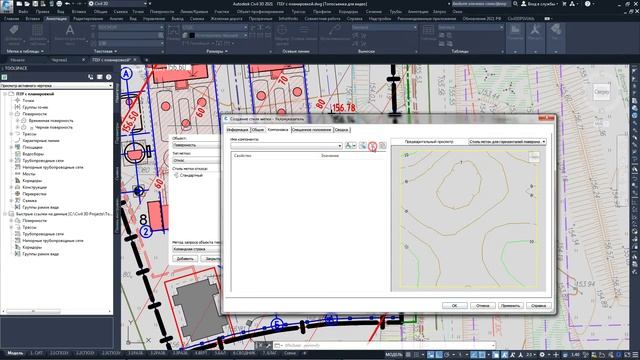The image size is (640, 360).
Task: Click OK in label style dialog
Action: point(454,306)
